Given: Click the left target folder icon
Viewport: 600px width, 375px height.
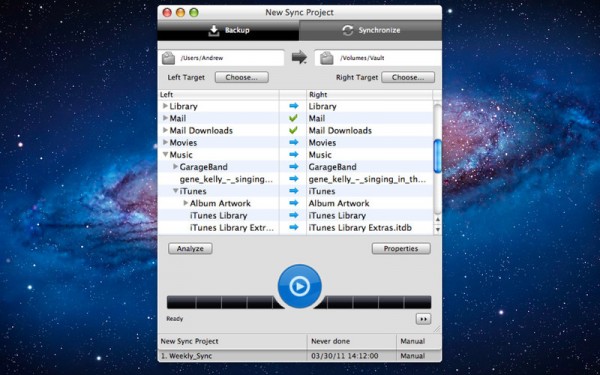Looking at the screenshot, I should [x=168, y=58].
